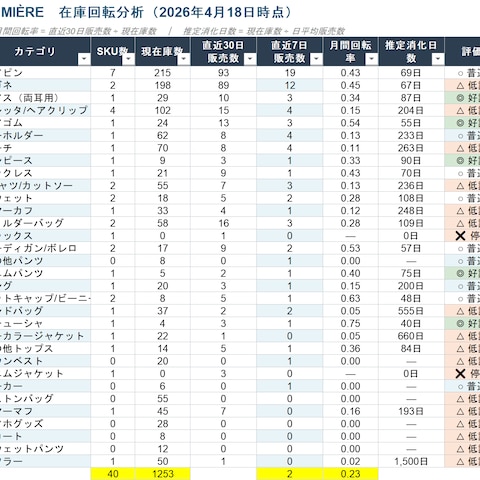Select stock value 198 cell
The image size is (480, 480).
[x=163, y=85]
